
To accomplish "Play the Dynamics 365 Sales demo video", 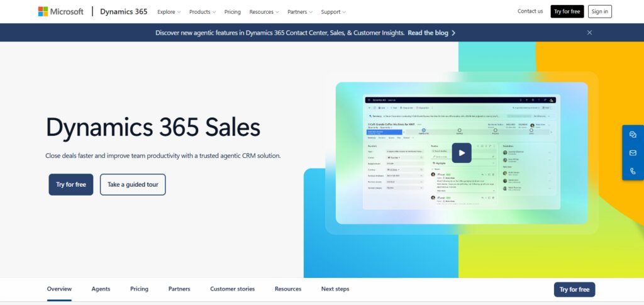I will 462,153.
